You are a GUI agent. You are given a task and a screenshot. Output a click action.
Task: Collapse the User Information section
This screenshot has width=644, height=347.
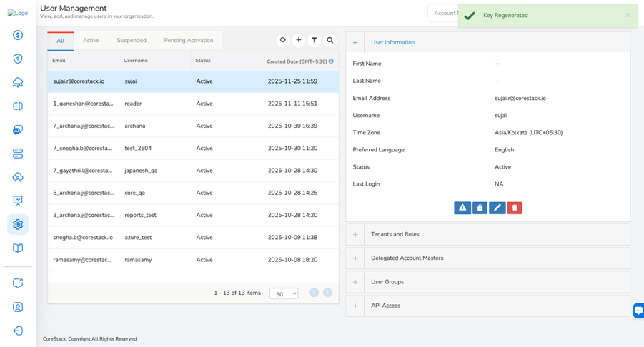click(355, 42)
